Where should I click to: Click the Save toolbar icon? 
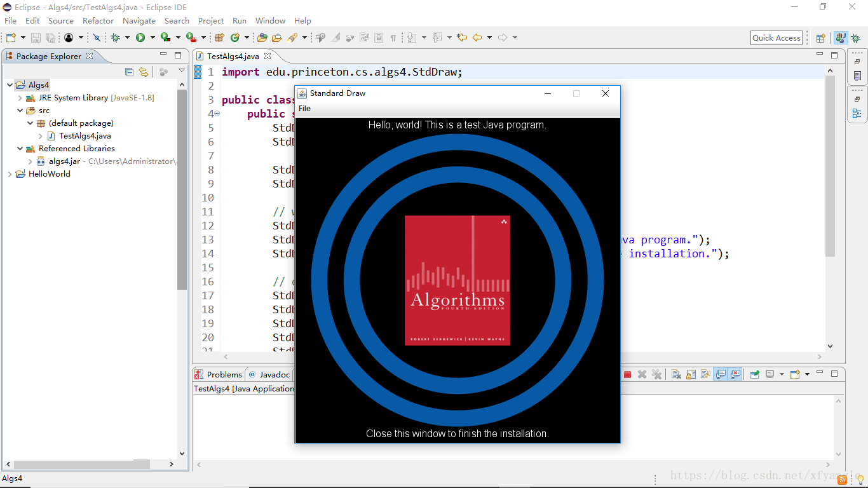pyautogui.click(x=36, y=37)
